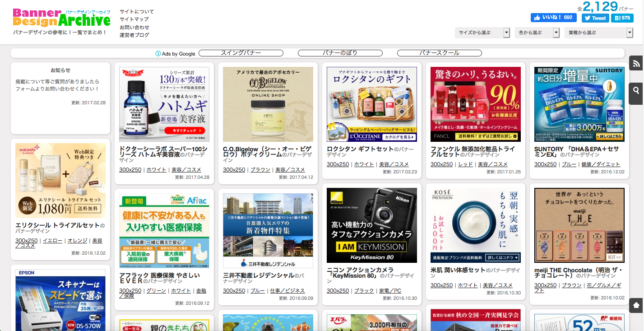This screenshot has width=644, height=331.
Task: Click the バナースクール ad link
Action: pyautogui.click(x=439, y=53)
